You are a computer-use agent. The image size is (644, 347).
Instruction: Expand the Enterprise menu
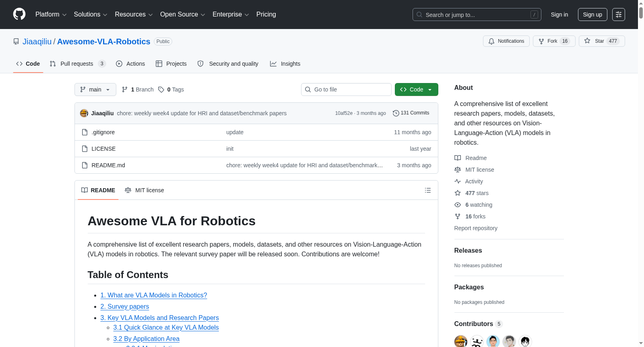point(231,15)
